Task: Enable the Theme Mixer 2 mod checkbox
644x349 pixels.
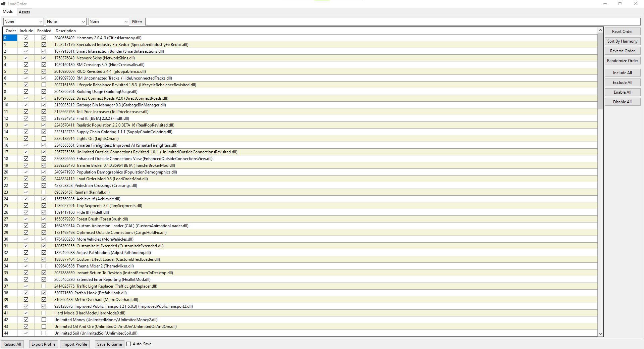Action: point(44,266)
